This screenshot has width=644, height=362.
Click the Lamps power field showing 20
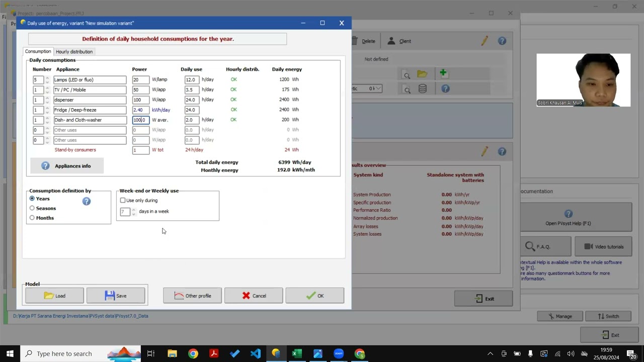(141, 79)
